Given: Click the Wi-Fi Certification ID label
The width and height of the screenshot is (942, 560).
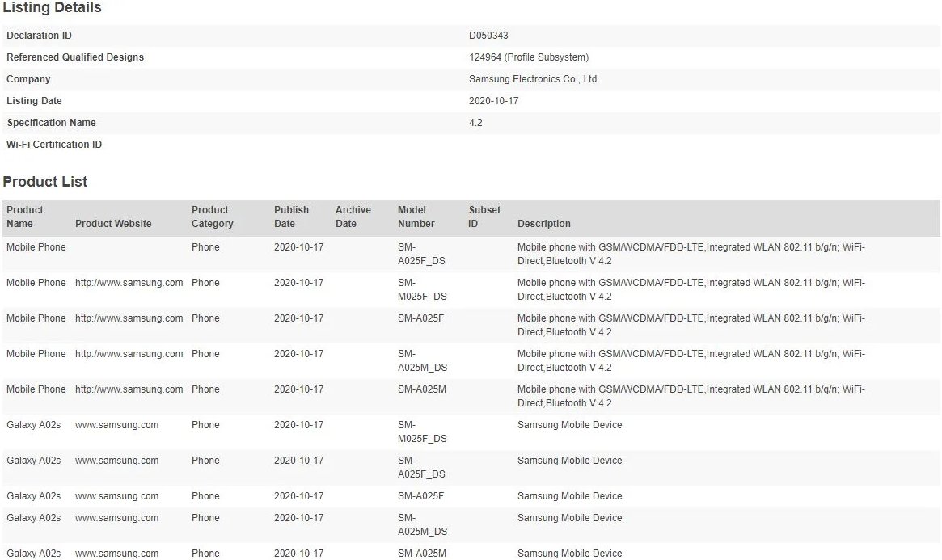Looking at the screenshot, I should point(54,145).
